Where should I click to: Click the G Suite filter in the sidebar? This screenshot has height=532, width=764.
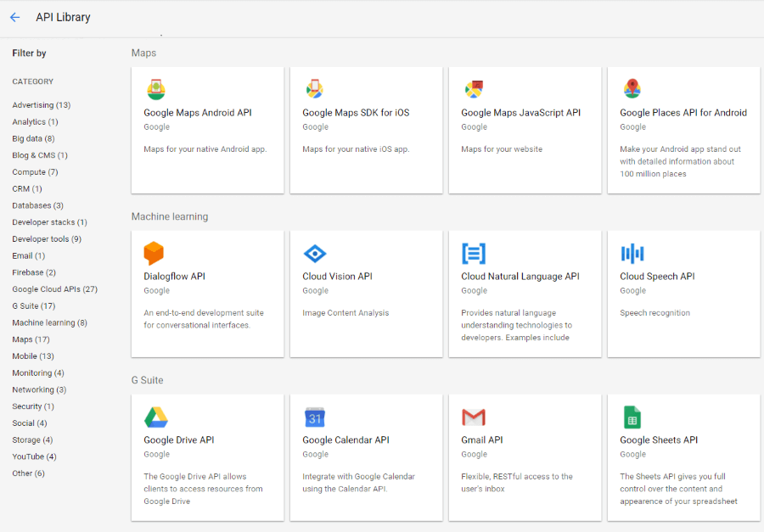coord(31,305)
